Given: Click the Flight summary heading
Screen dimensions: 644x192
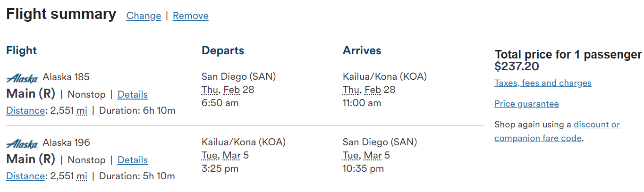Looking at the screenshot, I should coord(61,15).
